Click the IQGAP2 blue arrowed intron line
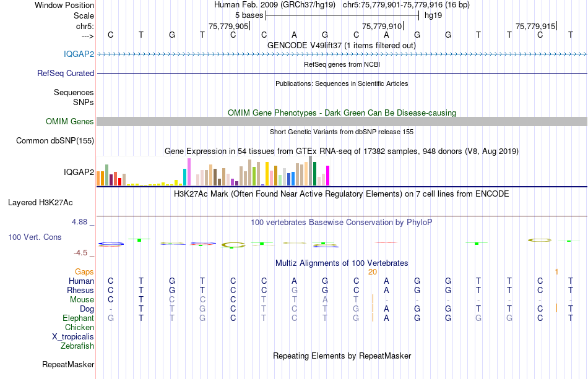 tap(342, 54)
